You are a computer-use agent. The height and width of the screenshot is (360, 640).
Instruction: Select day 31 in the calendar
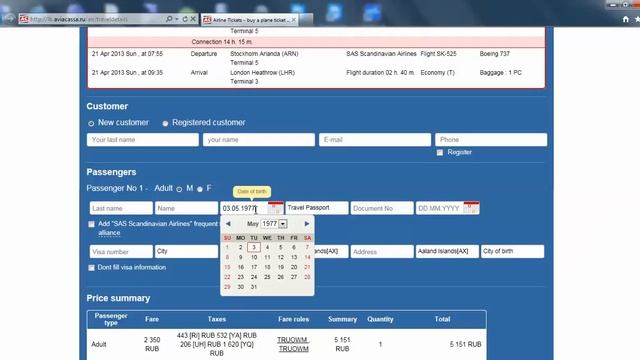[254, 287]
